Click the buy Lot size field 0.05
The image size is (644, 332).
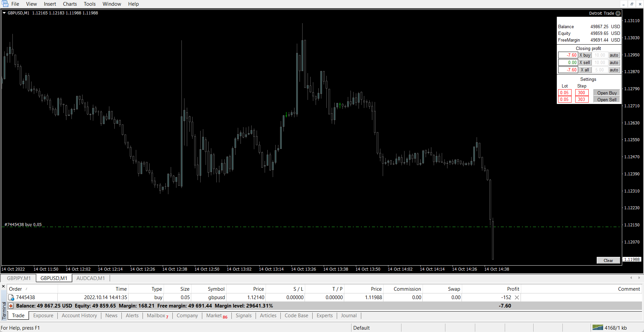coord(565,93)
